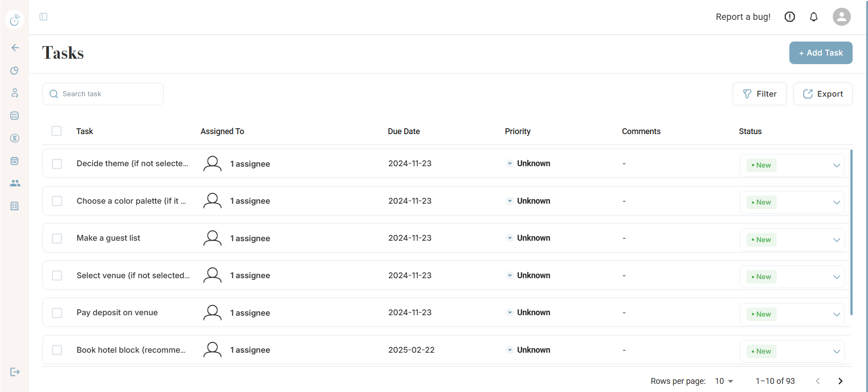This screenshot has width=868, height=392.
Task: Click assignee icon for Select venue task
Action: (x=212, y=275)
